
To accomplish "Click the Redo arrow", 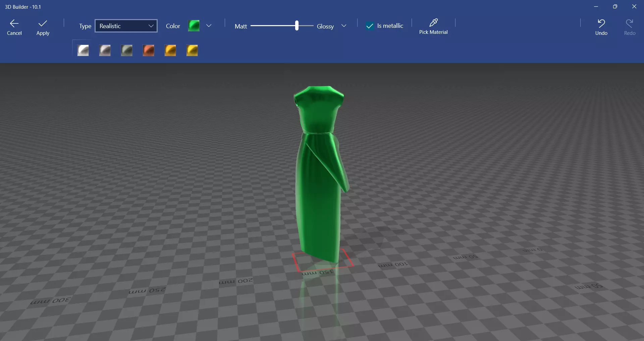I will pos(630,27).
